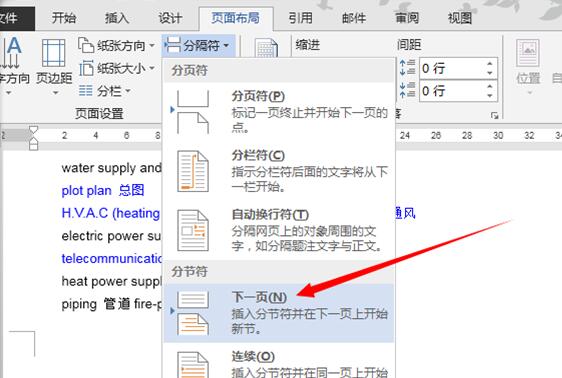Click the 自动换行符 icon
This screenshot has height=378, width=562.
(x=193, y=230)
